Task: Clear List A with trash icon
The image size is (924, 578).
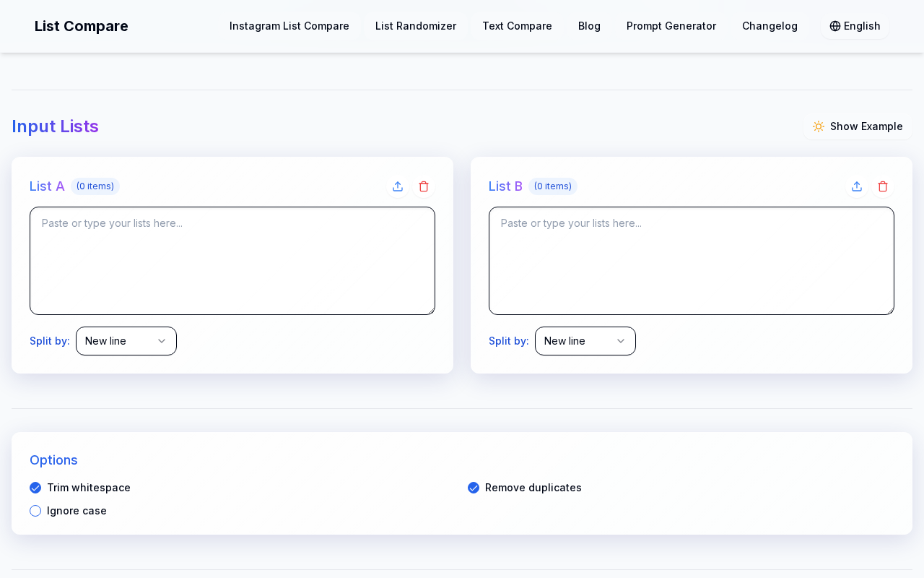Action: pos(424,186)
